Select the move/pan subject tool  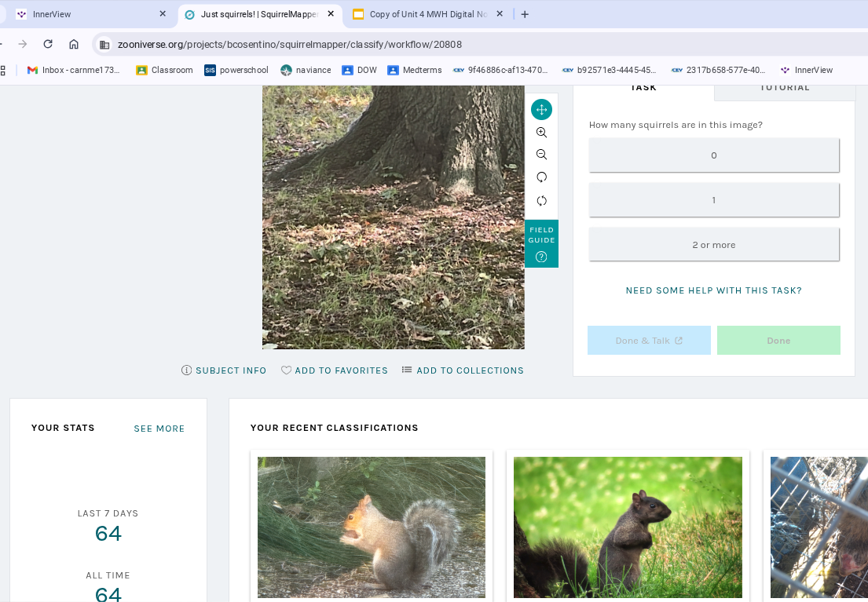(x=541, y=110)
